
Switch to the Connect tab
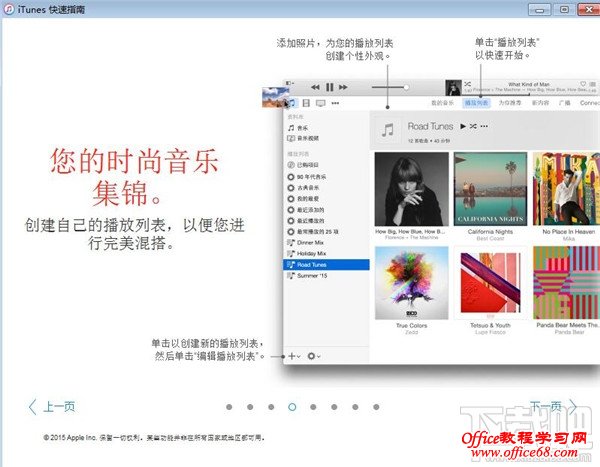[590, 103]
